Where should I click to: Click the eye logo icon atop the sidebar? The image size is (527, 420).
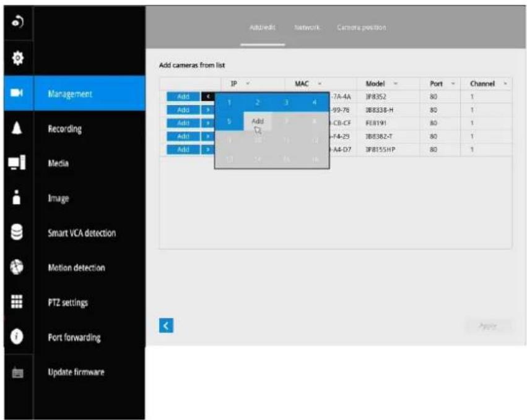(17, 22)
